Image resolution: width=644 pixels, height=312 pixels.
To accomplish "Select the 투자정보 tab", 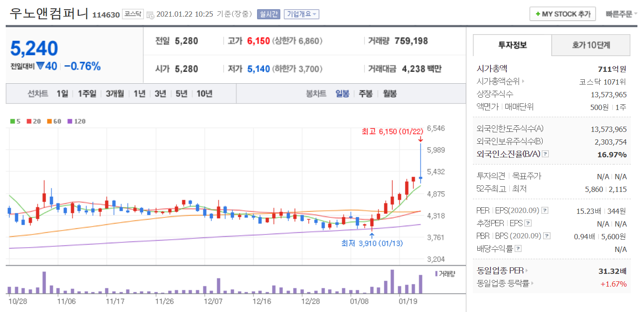I will (x=512, y=45).
